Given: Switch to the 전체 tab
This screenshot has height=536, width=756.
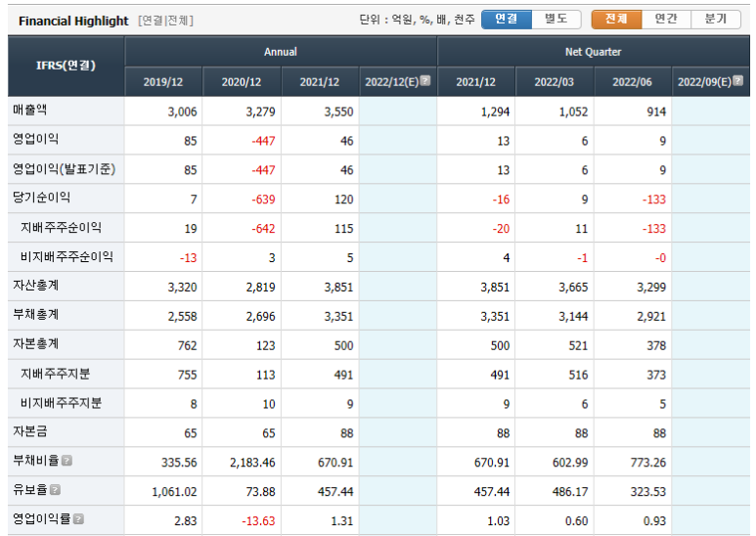Looking at the screenshot, I should click(617, 20).
